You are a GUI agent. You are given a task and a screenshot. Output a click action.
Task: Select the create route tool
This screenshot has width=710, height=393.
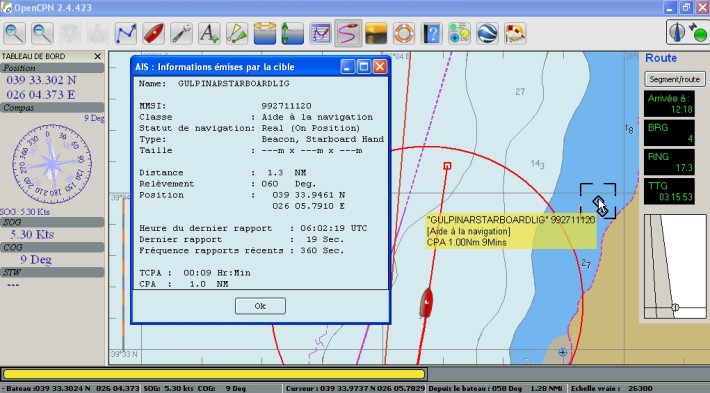pyautogui.click(x=125, y=33)
